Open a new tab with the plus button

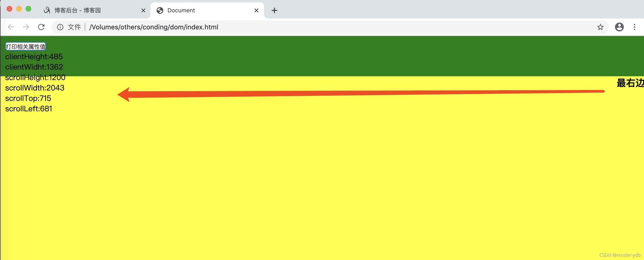pyautogui.click(x=274, y=10)
